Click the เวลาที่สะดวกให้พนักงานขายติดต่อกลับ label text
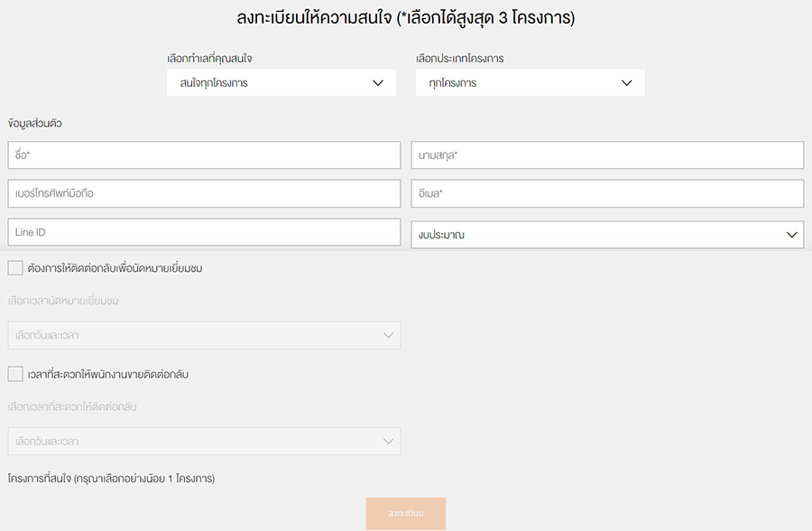Screen dimensions: 812x531 (x=108, y=375)
